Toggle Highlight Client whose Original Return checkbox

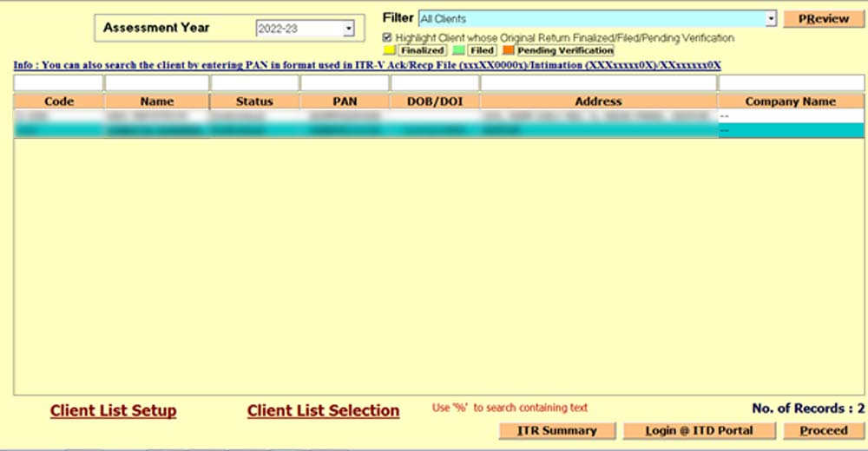388,38
